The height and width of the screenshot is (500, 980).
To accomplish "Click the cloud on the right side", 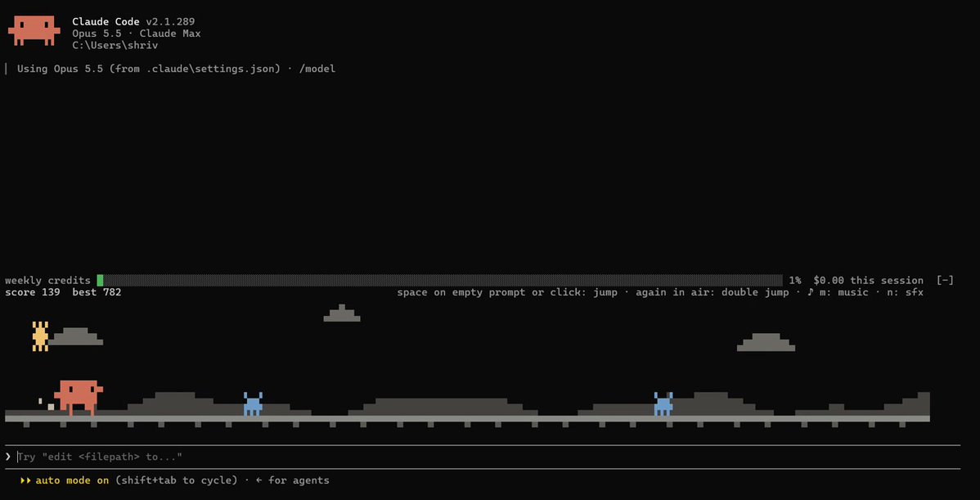I will 766,342.
